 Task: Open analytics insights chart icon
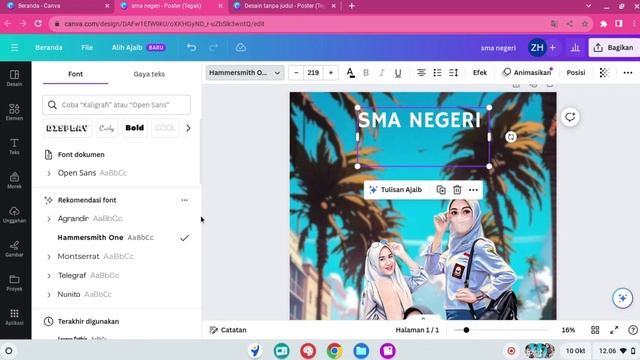tap(575, 48)
